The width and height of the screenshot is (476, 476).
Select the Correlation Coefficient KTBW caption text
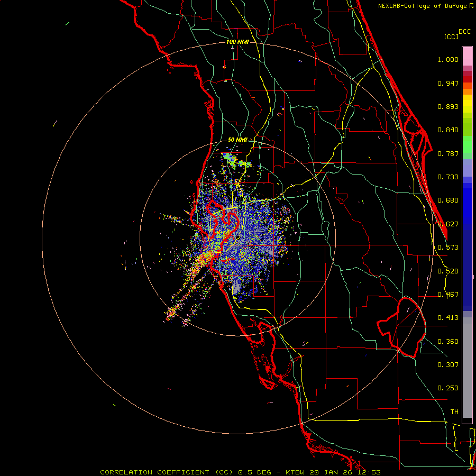click(240, 472)
